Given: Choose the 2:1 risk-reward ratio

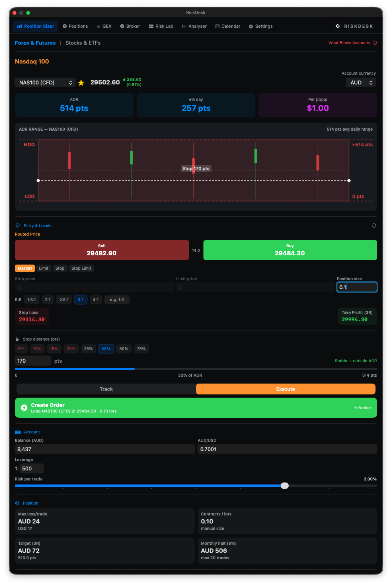Looking at the screenshot, I should tap(48, 300).
